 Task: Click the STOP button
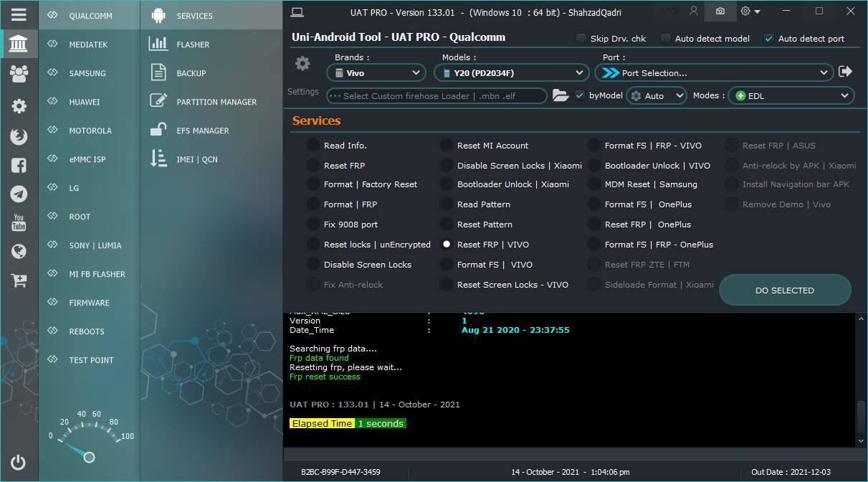671,11
